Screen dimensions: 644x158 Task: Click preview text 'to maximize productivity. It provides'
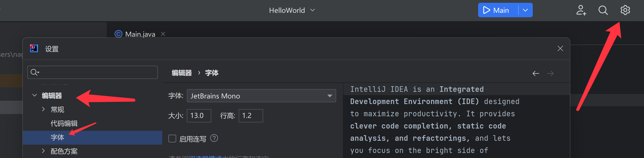coord(432,114)
